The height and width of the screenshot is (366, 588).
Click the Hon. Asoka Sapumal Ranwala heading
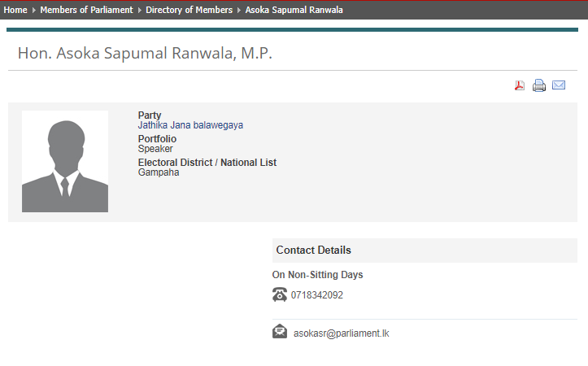point(145,54)
